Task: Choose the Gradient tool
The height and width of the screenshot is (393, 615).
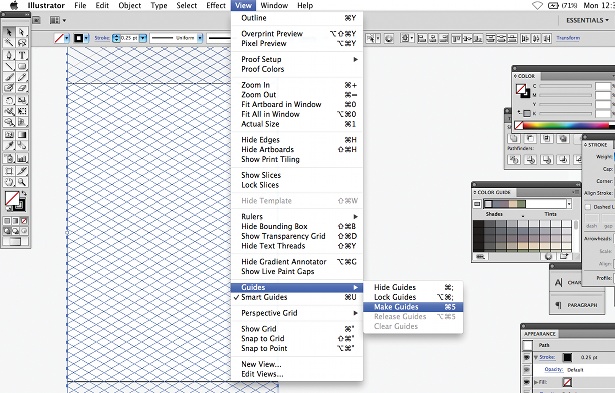Action: click(22, 135)
